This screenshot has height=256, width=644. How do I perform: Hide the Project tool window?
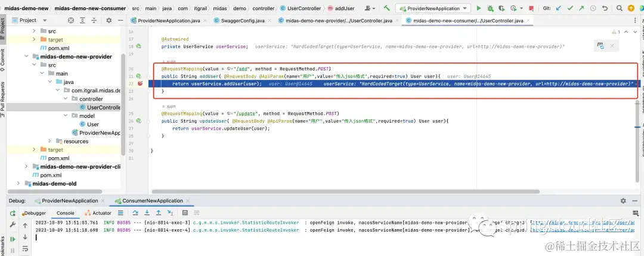tap(120, 20)
